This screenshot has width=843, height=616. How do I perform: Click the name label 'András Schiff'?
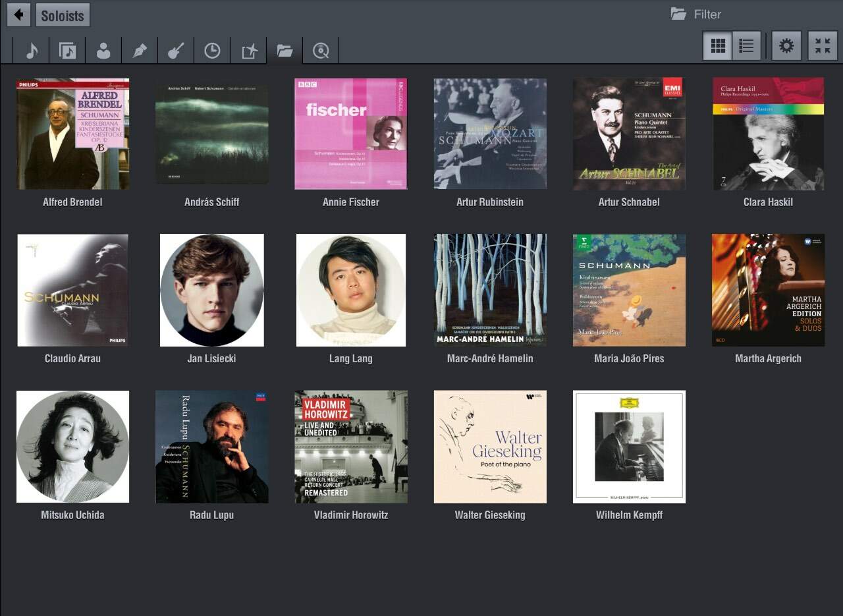(212, 202)
